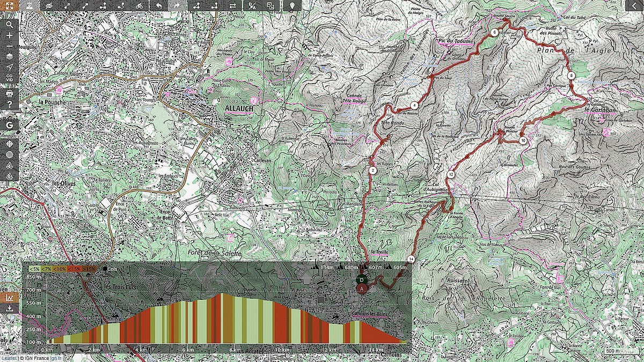The image size is (644, 362).
Task: Open the magnifier search tool
Action: [x=9, y=24]
